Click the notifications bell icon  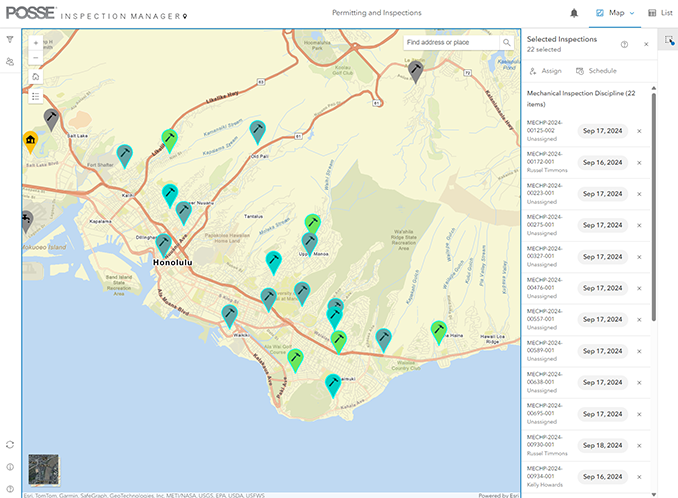coord(574,13)
